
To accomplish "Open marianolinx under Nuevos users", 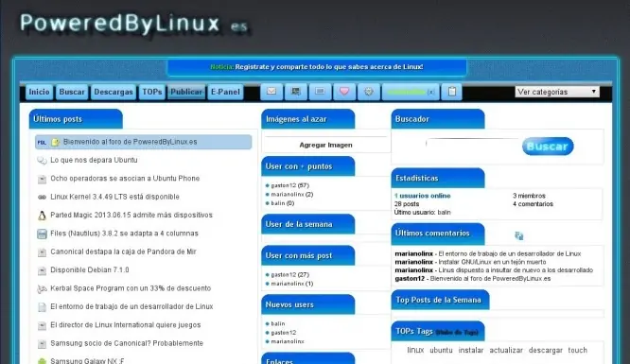I will coord(288,341).
